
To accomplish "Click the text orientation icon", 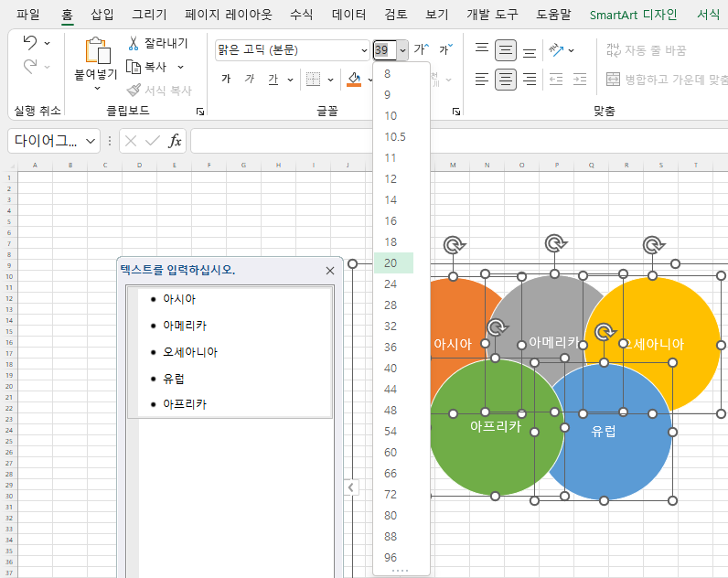I will [x=556, y=49].
